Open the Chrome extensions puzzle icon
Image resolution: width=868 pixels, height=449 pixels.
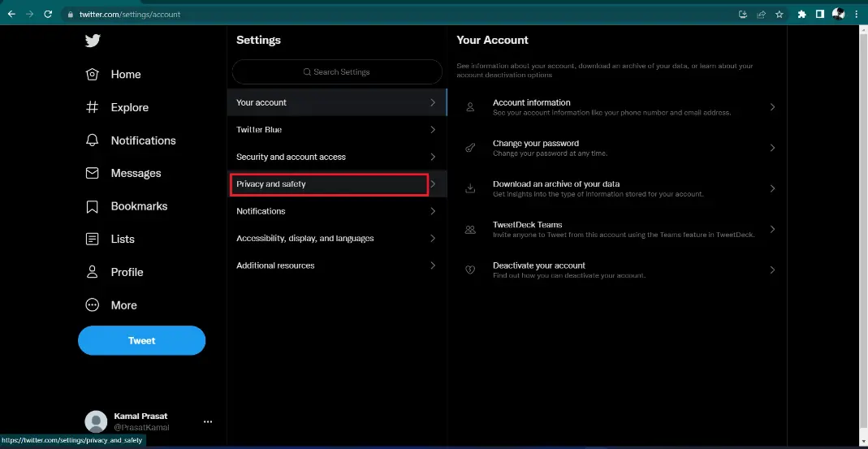click(801, 15)
